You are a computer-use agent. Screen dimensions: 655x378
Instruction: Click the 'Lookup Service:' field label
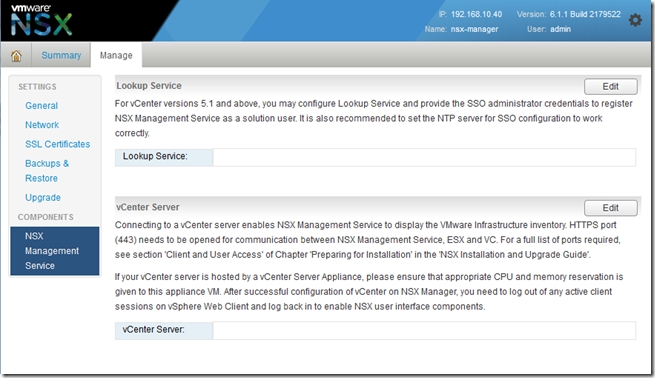(x=155, y=156)
